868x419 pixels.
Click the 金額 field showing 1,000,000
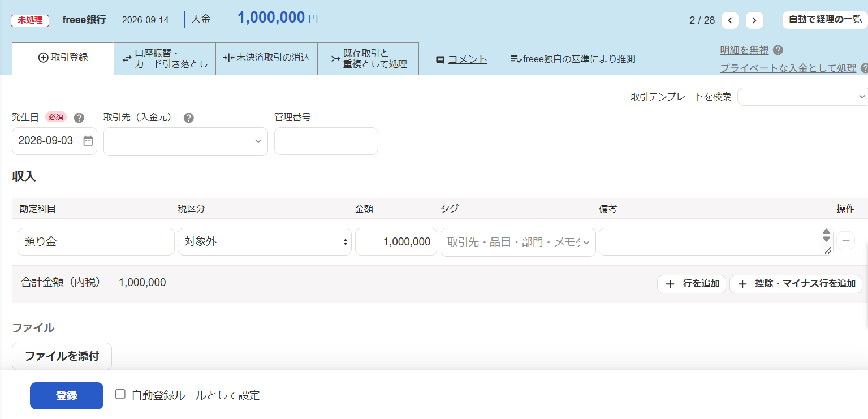tap(396, 241)
